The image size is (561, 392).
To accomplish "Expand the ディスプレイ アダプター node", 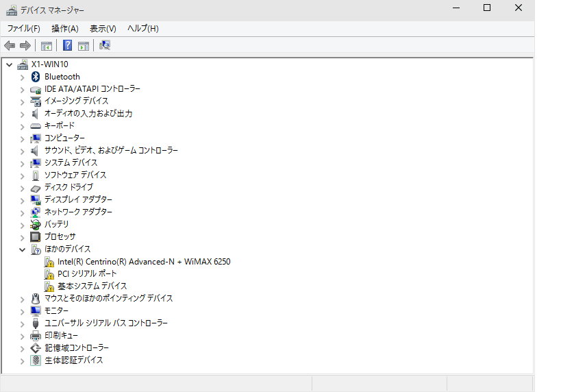I will [22, 201].
